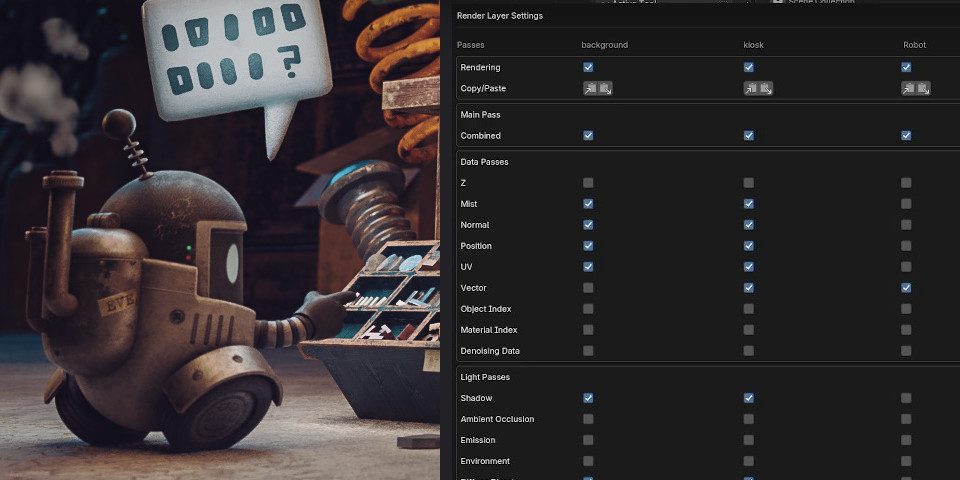960x480 pixels.
Task: Disable Rendering for the background layer
Action: [x=588, y=67]
